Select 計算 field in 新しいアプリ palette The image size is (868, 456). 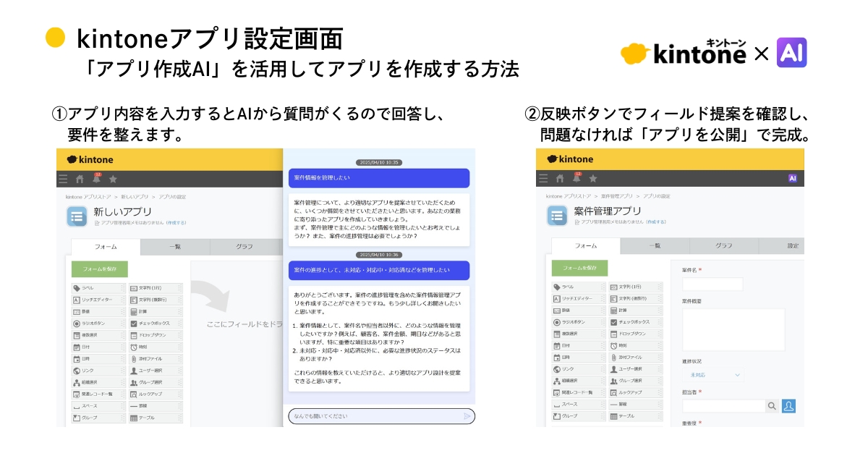156,311
